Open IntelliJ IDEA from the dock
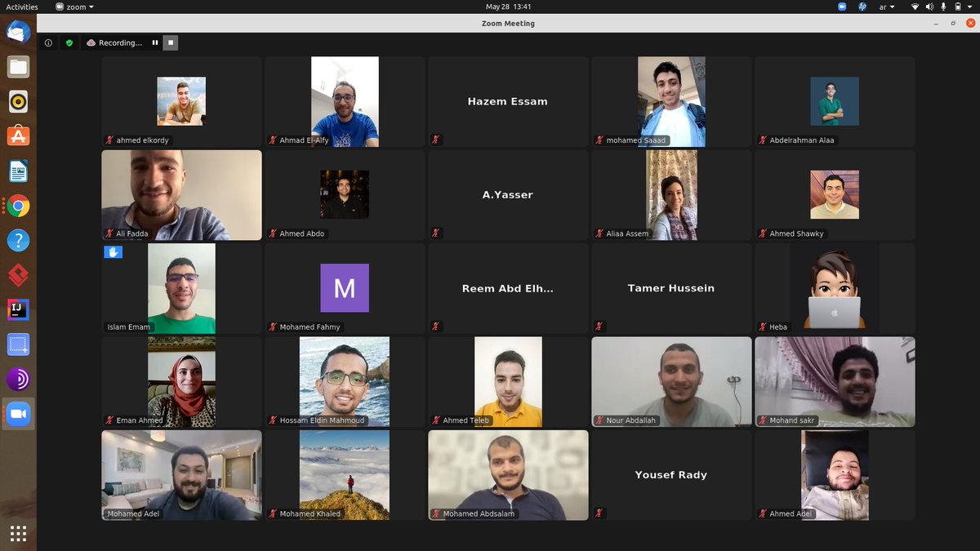Screen dimensions: 980x551 (x=18, y=310)
